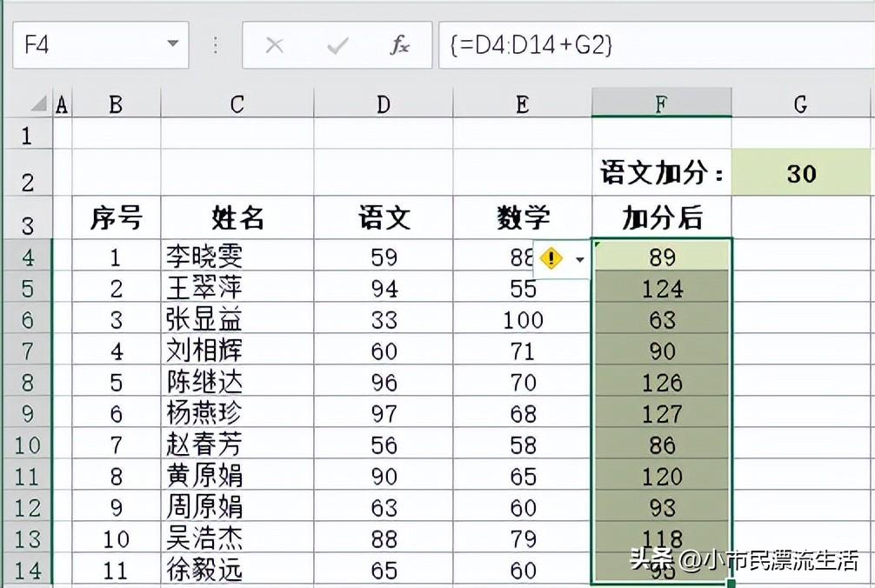Click name cell 刘相辉
This screenshot has height=588, width=875.
point(237,350)
